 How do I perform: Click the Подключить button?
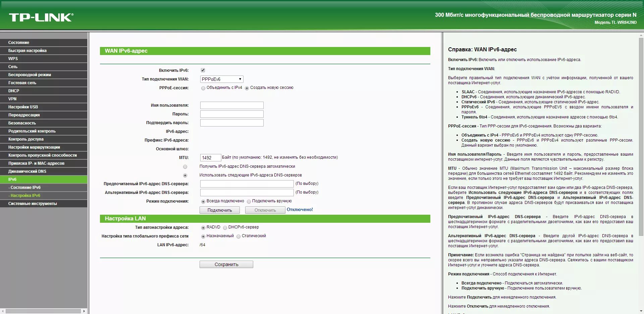tap(220, 210)
